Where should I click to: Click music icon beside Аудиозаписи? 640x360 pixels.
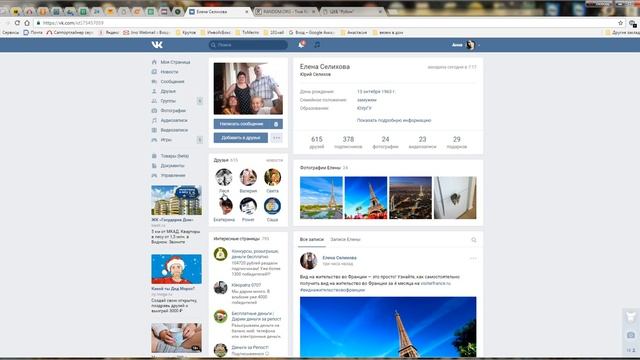click(x=154, y=120)
